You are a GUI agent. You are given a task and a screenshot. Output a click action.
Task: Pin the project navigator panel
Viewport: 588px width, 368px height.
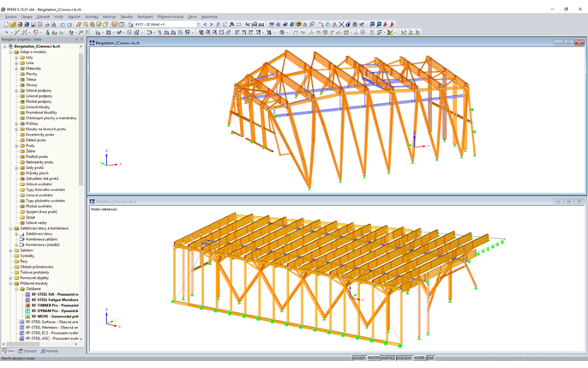tap(77, 39)
